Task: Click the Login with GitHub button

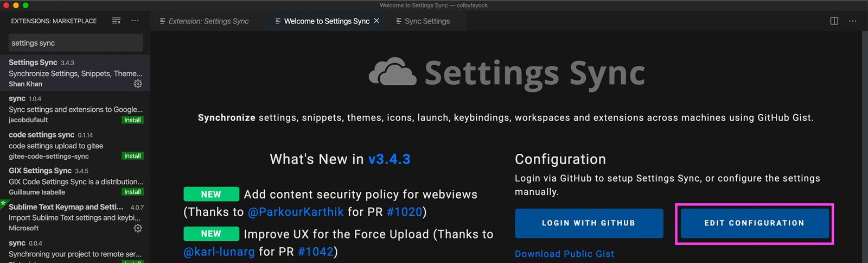Action: (x=589, y=223)
